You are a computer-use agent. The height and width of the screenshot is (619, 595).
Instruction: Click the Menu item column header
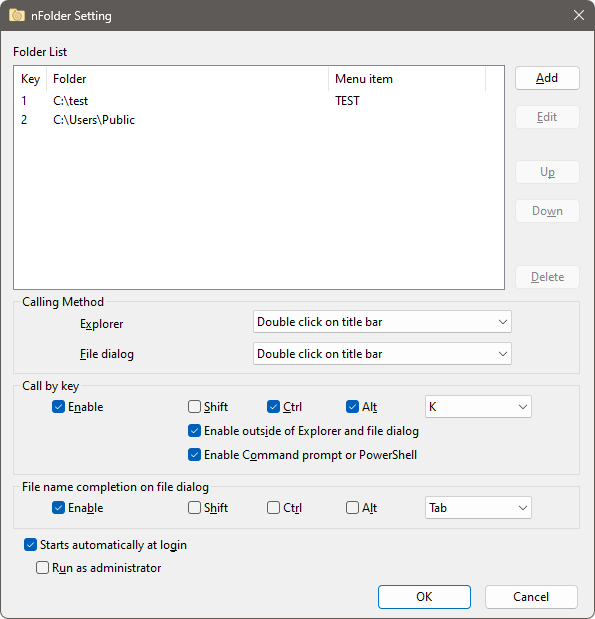407,79
